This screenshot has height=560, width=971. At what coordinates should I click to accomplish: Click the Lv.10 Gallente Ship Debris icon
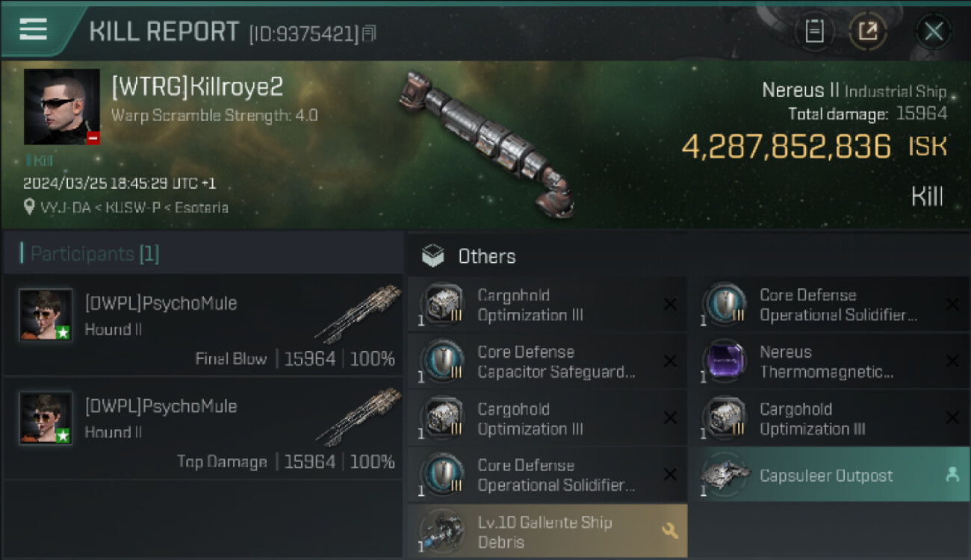pyautogui.click(x=441, y=531)
